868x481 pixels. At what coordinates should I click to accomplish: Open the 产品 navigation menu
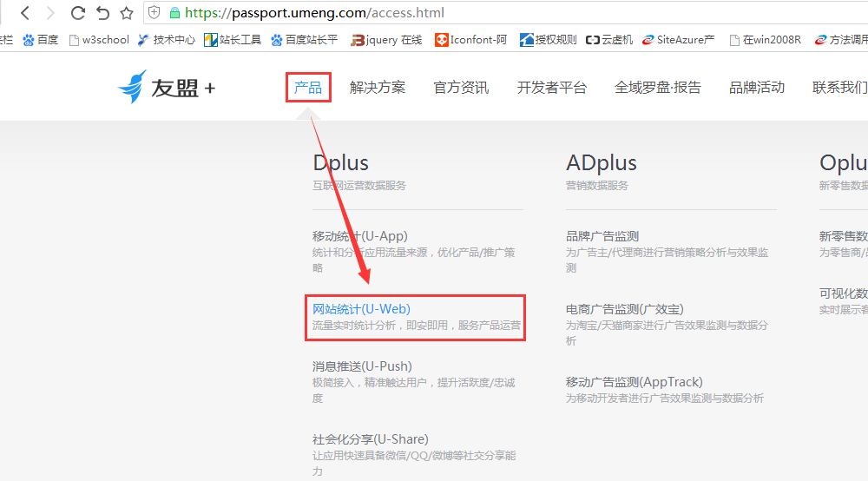click(308, 88)
